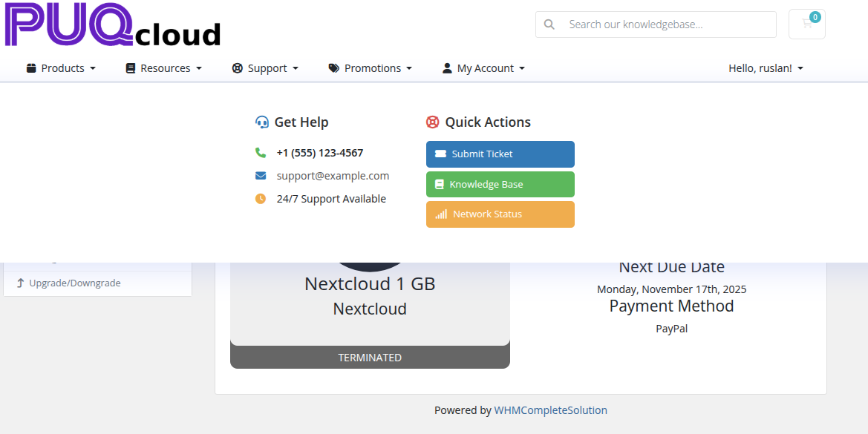The width and height of the screenshot is (868, 434).
Task: Open the Knowledge Base button
Action: pyautogui.click(x=500, y=184)
